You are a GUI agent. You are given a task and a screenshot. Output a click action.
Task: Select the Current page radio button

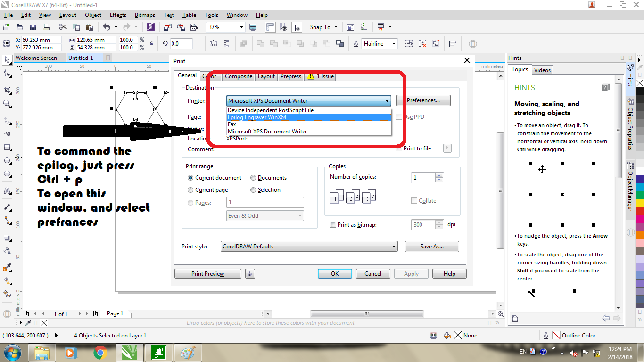(190, 190)
